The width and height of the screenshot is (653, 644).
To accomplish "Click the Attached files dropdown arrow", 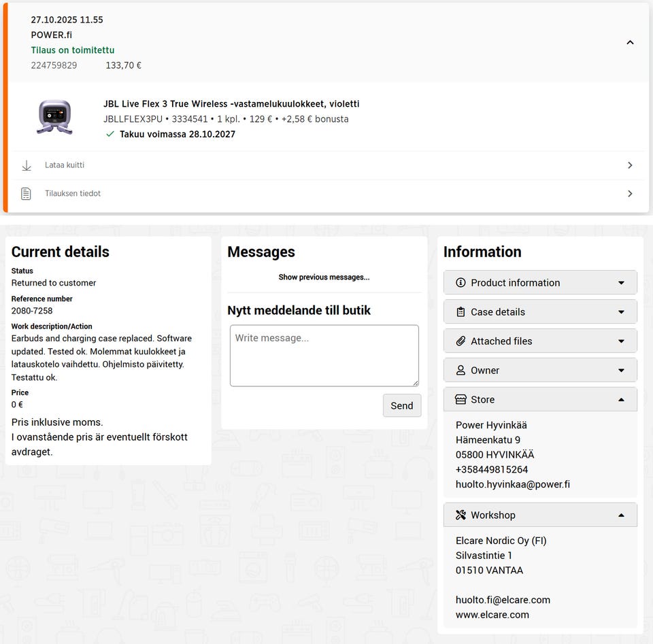I will [x=621, y=341].
